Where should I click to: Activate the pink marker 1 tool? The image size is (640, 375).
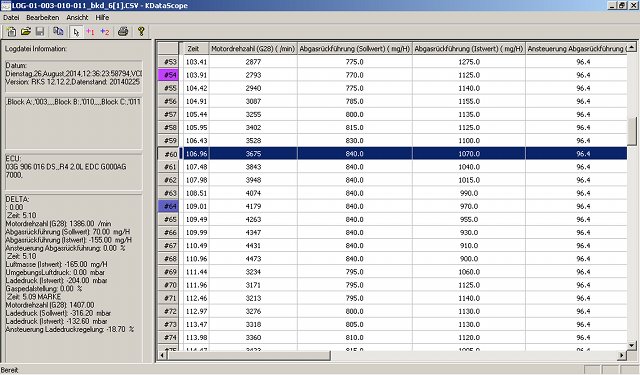(91, 32)
